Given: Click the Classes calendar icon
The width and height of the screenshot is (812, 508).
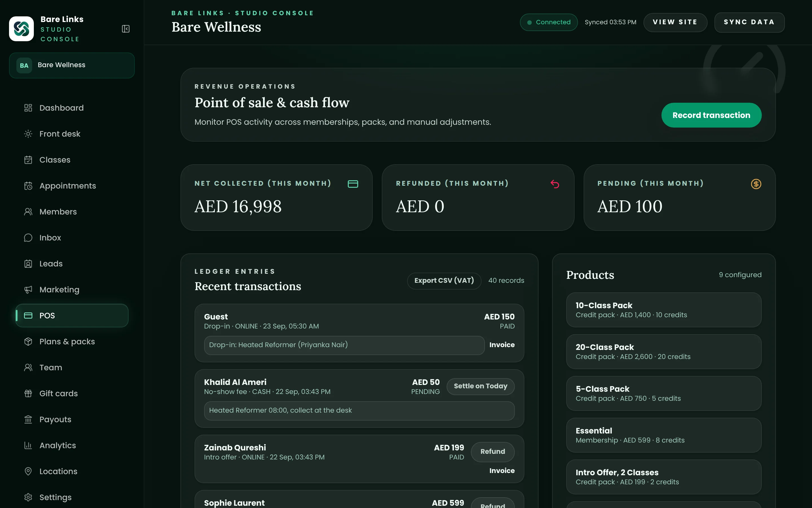Looking at the screenshot, I should coord(28,159).
